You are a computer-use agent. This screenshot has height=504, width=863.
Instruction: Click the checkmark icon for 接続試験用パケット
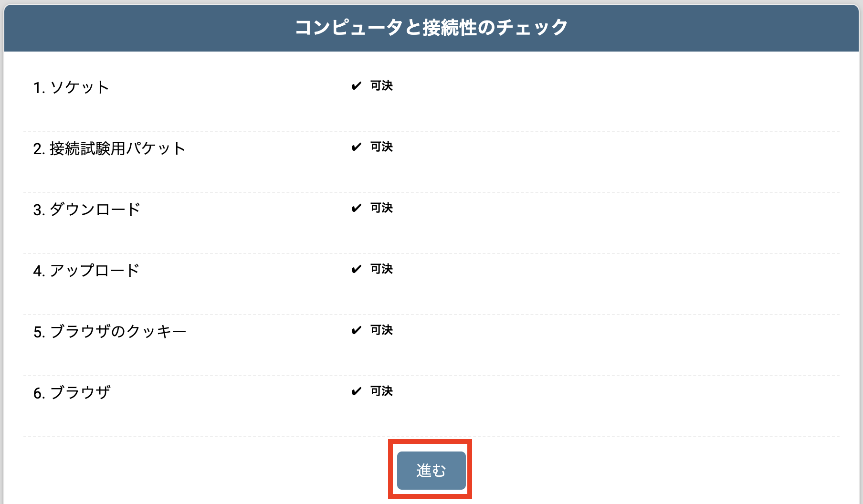click(356, 147)
